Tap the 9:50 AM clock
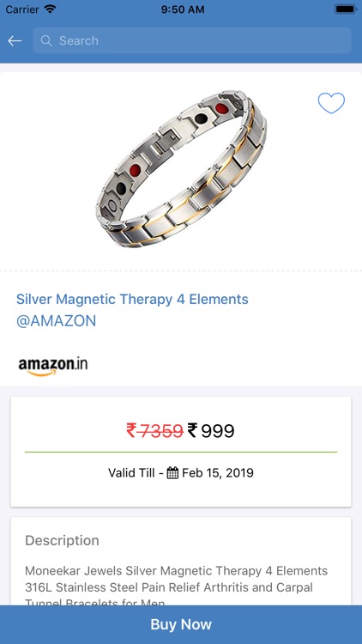The width and height of the screenshot is (362, 644). coord(183,9)
